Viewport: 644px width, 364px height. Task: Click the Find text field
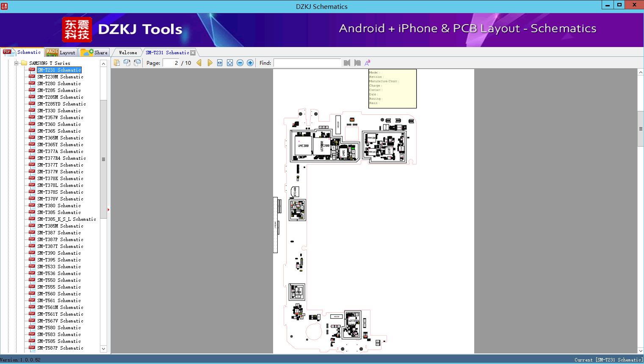click(x=307, y=63)
